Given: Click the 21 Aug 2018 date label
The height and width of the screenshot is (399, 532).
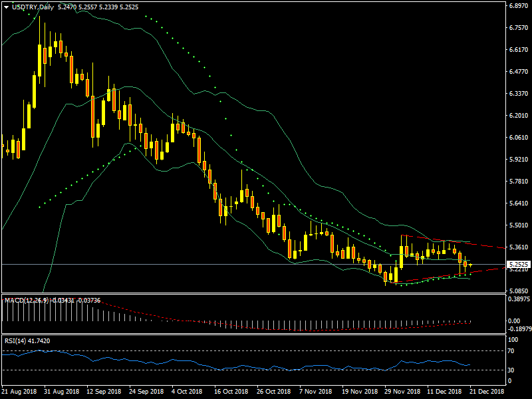Looking at the screenshot, I should (x=18, y=392).
